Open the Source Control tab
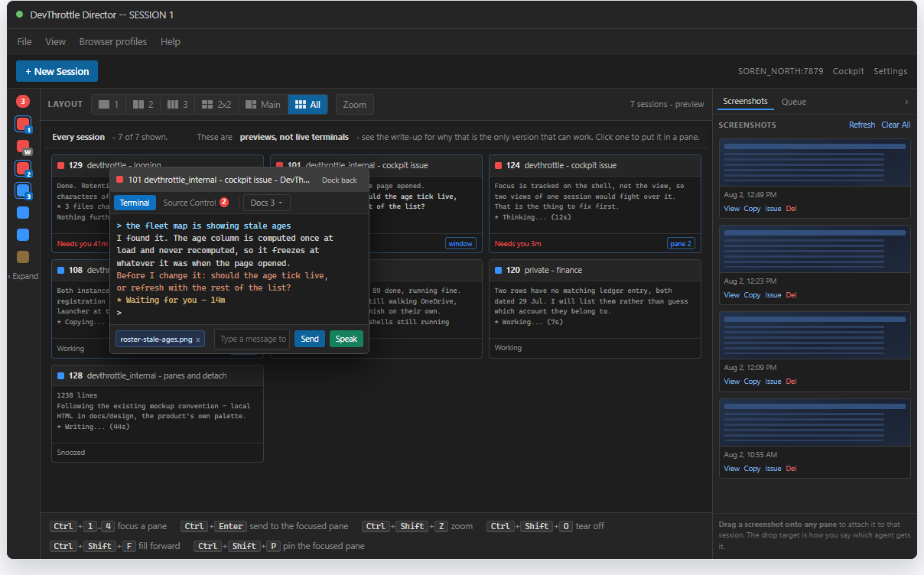 [196, 203]
